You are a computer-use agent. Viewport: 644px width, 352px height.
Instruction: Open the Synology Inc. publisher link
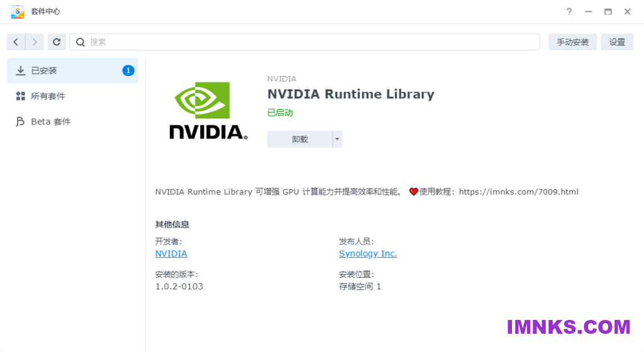pyautogui.click(x=368, y=253)
